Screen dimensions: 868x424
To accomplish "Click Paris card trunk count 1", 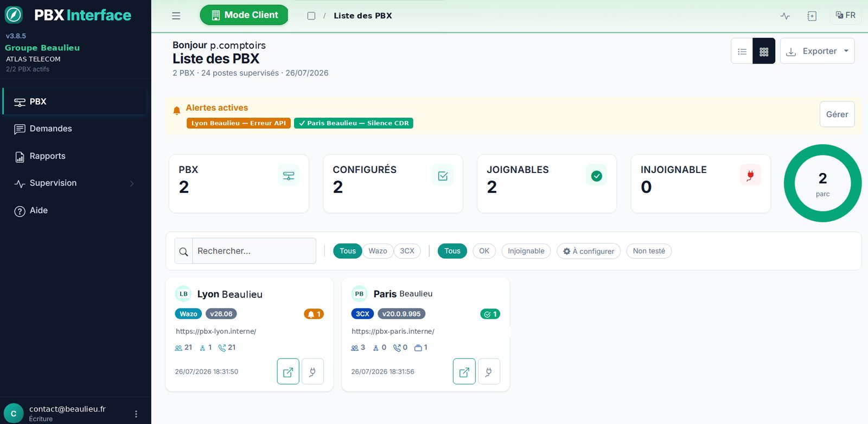I will click(x=421, y=348).
